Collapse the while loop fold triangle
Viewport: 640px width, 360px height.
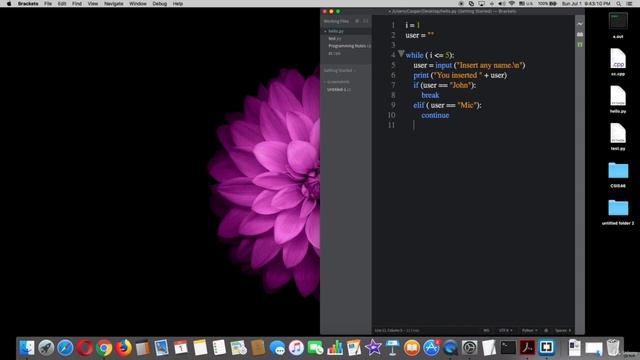pyautogui.click(x=401, y=53)
